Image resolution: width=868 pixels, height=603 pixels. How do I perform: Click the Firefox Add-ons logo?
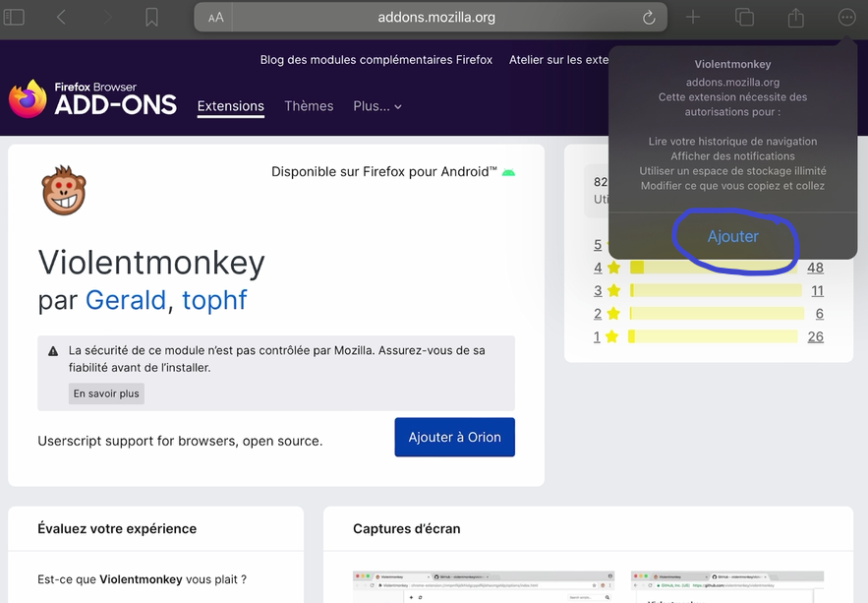[x=93, y=99]
